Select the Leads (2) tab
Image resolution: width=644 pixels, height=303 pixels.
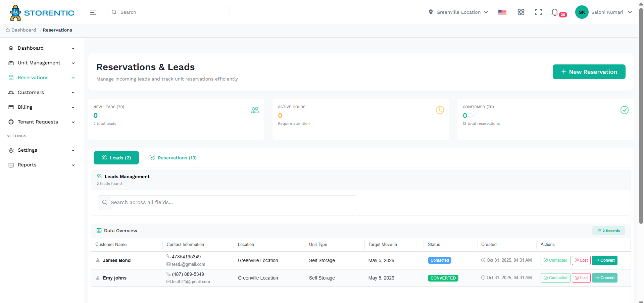[116, 158]
